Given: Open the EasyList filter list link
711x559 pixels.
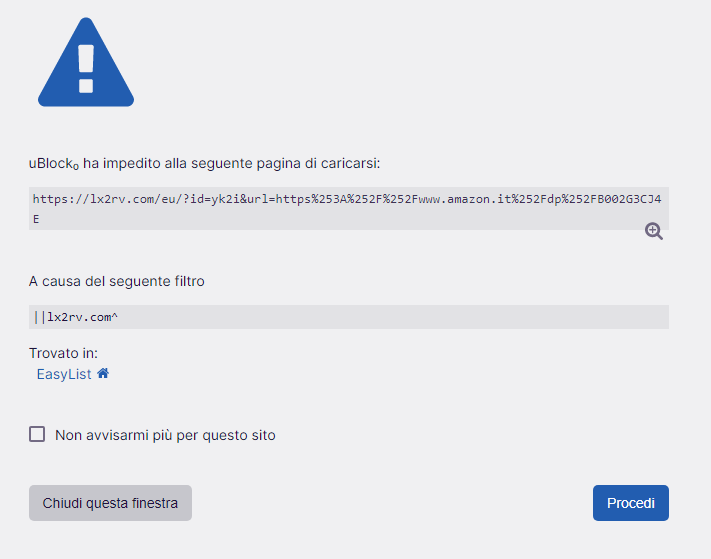Looking at the screenshot, I should 64,374.
